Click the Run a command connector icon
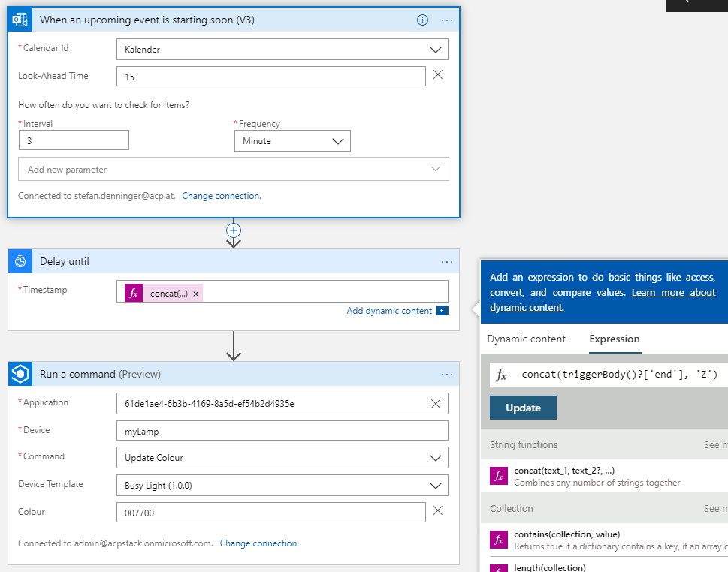 (20, 374)
